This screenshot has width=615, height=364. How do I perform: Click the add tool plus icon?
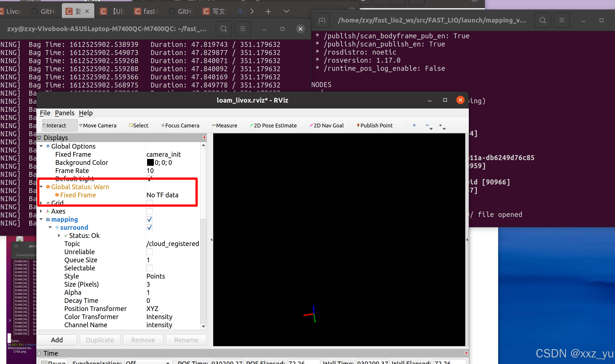(414, 125)
